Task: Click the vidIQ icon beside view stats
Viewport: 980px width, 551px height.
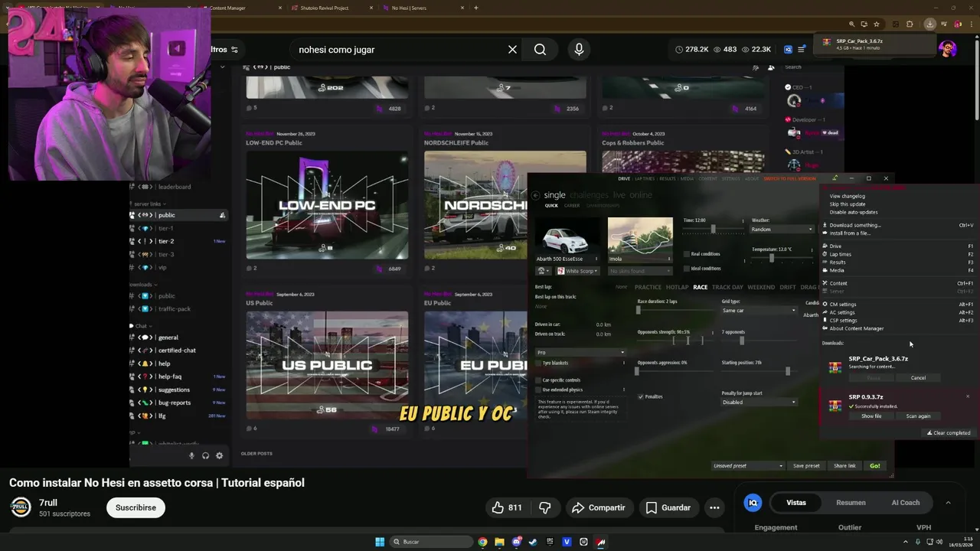Action: (x=788, y=50)
